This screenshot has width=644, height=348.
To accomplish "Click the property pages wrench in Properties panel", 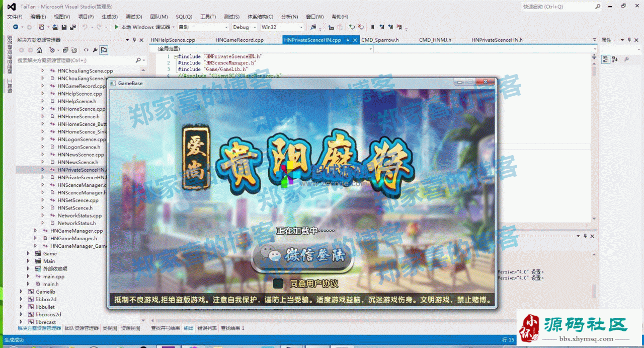I will [627, 59].
